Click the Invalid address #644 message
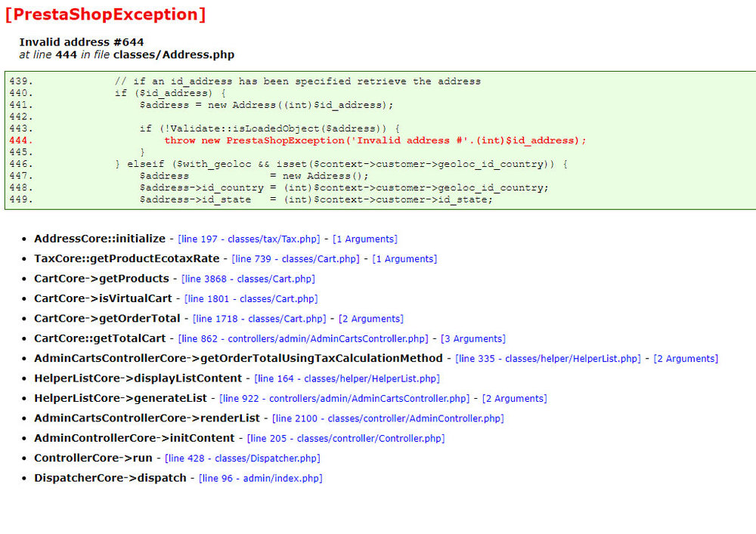Viewport: 756px width, 534px height. point(82,42)
